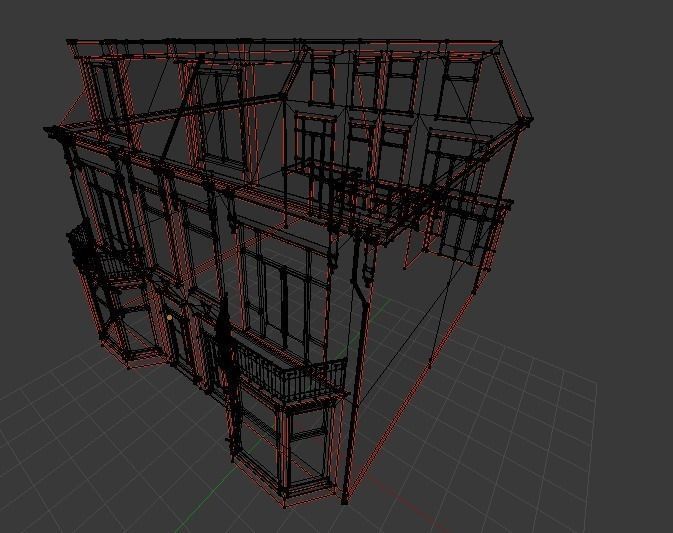
Task: Click the orange object origin dot
Action: pos(170,318)
